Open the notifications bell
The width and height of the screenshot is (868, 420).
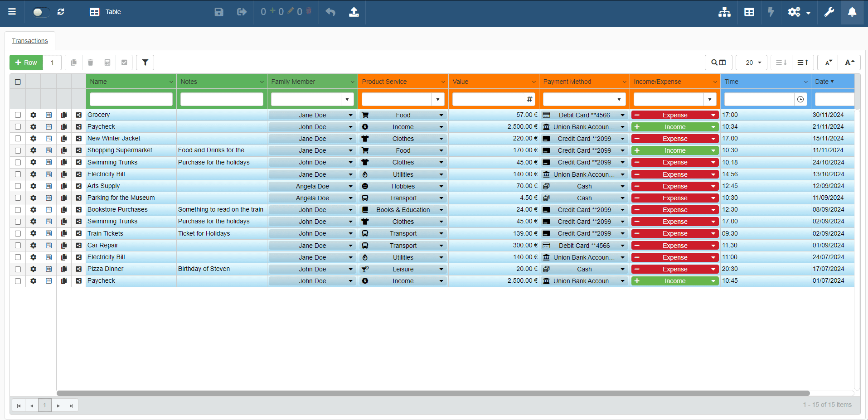coord(852,12)
